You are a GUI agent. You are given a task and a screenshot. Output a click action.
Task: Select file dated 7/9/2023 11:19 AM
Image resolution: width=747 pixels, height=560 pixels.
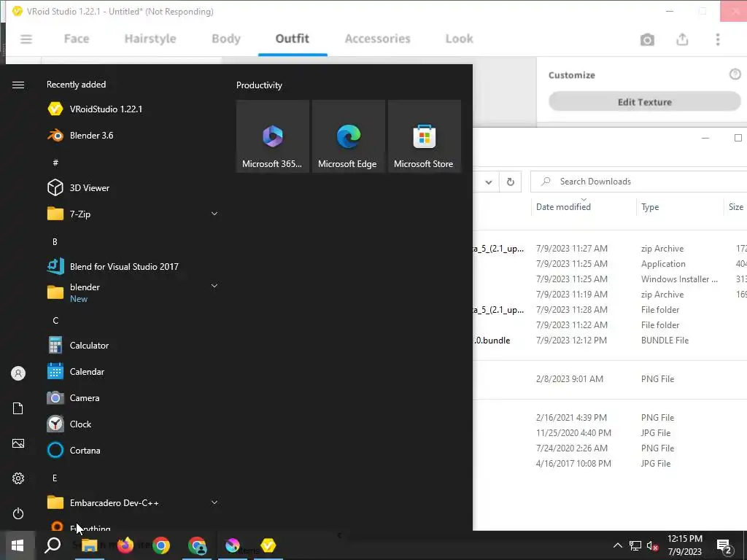coord(610,295)
